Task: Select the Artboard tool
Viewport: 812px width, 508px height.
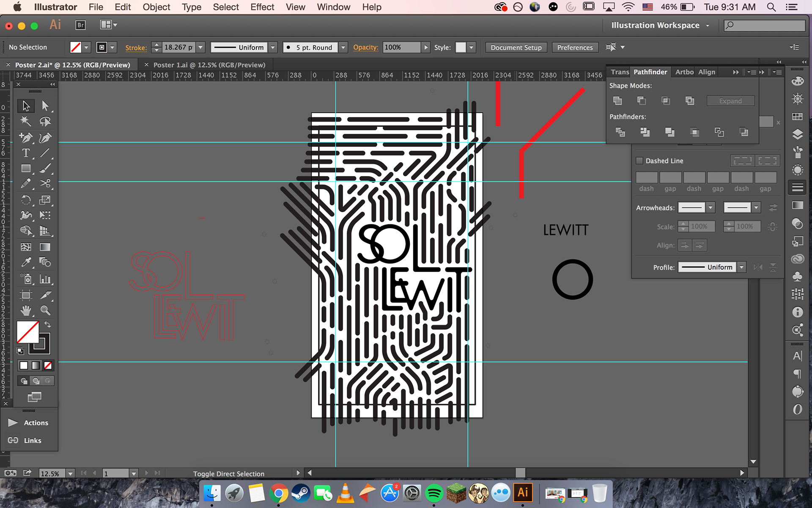Action: click(26, 295)
